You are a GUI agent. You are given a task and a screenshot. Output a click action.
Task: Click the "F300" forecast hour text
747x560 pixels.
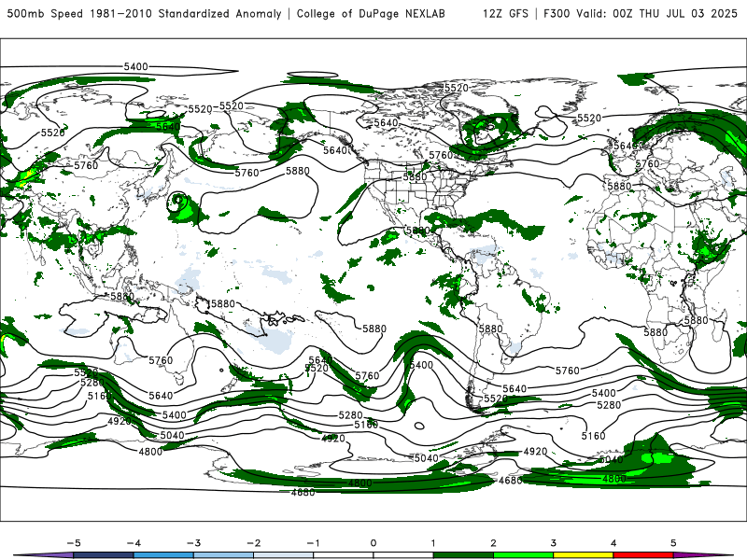click(x=557, y=13)
